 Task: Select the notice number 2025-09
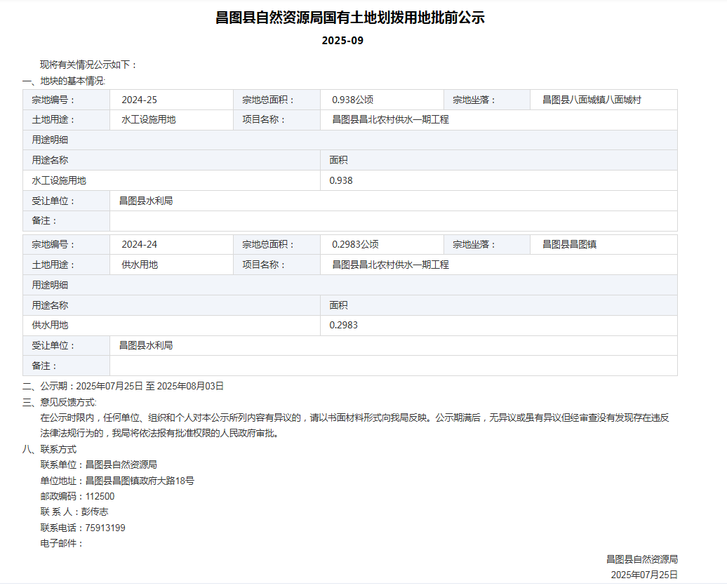pyautogui.click(x=342, y=41)
